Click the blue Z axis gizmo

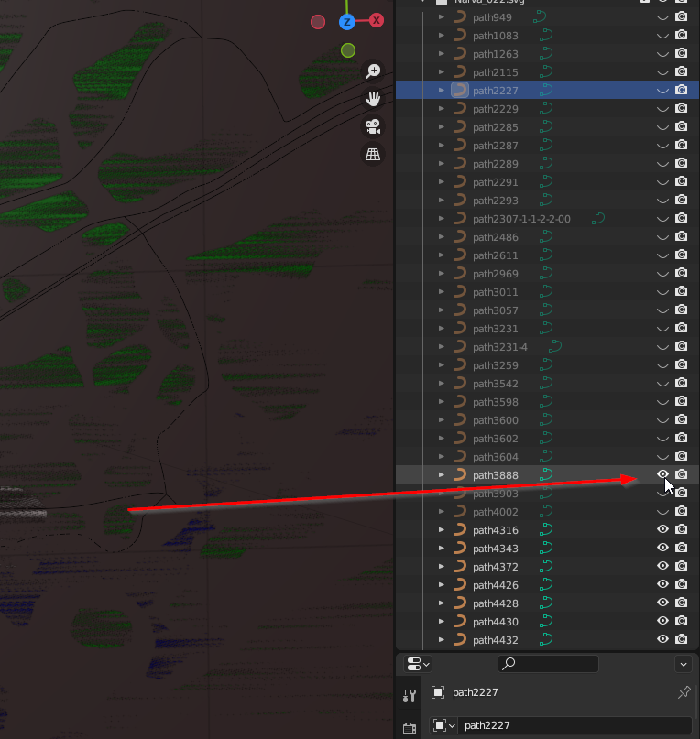347,22
